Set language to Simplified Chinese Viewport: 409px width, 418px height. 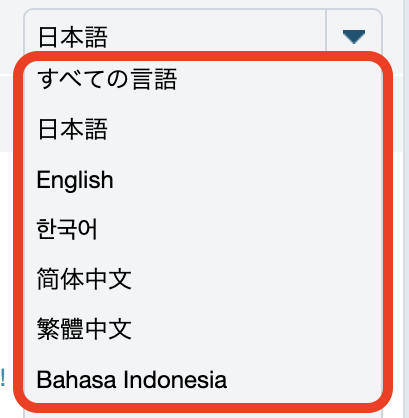[203, 279]
